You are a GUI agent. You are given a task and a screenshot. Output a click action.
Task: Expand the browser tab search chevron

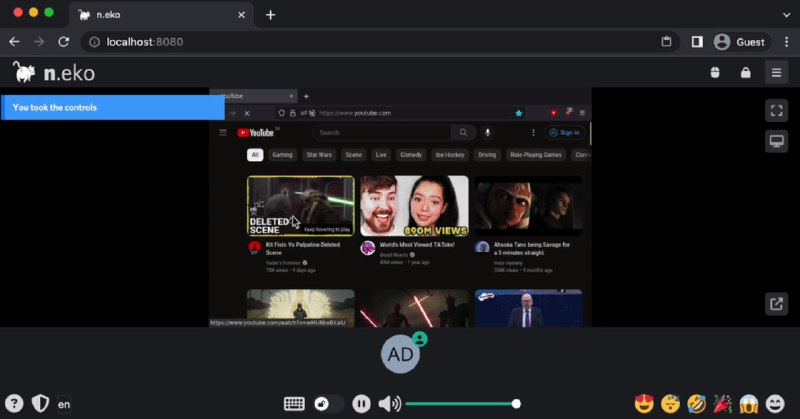pyautogui.click(x=784, y=14)
